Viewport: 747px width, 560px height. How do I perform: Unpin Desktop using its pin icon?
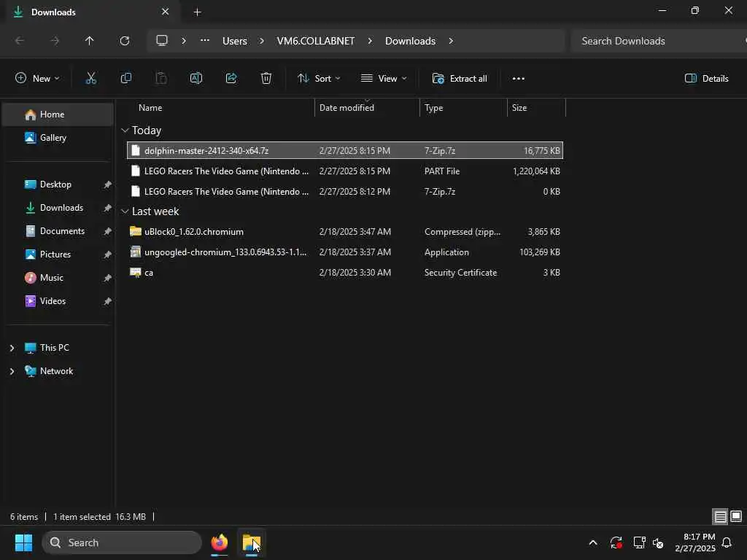(108, 184)
